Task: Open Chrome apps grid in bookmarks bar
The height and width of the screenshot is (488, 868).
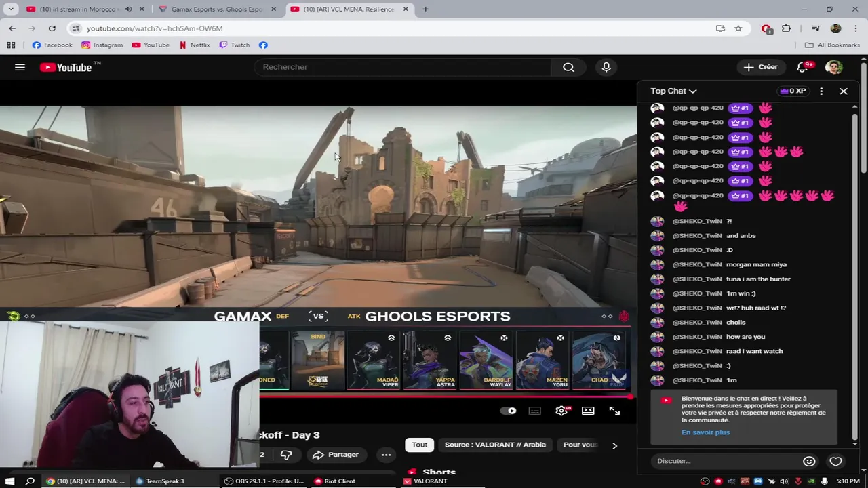Action: click(x=11, y=45)
